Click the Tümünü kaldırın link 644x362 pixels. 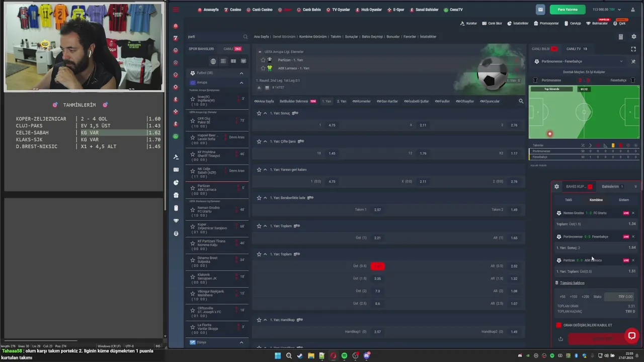point(573,283)
